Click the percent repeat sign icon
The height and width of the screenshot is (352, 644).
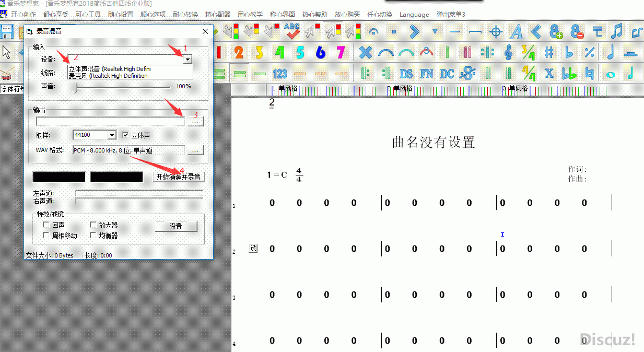pyautogui.click(x=590, y=52)
